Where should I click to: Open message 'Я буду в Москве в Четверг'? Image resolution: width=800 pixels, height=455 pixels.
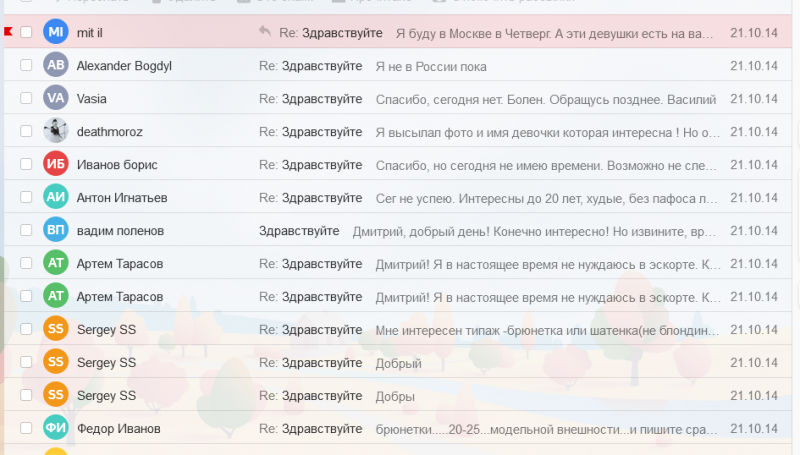[555, 33]
